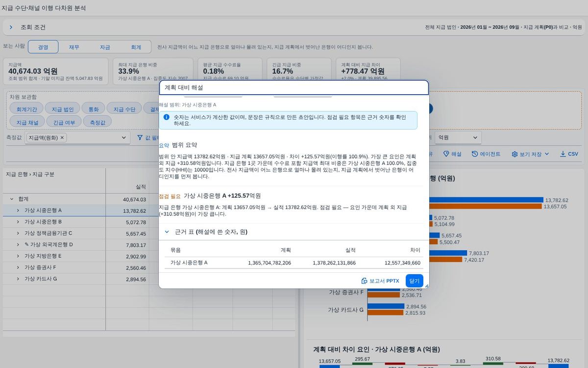
Task: Click the blue 13,782.62 chart bar
Action: coord(486,200)
